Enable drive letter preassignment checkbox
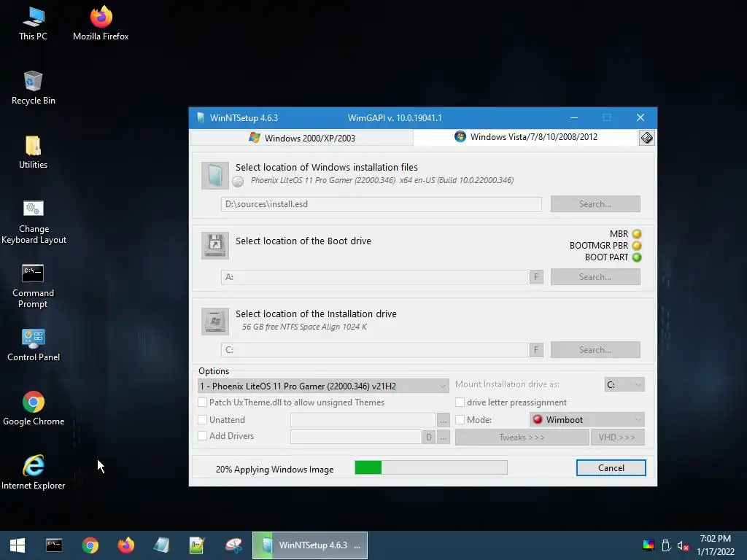 point(460,402)
